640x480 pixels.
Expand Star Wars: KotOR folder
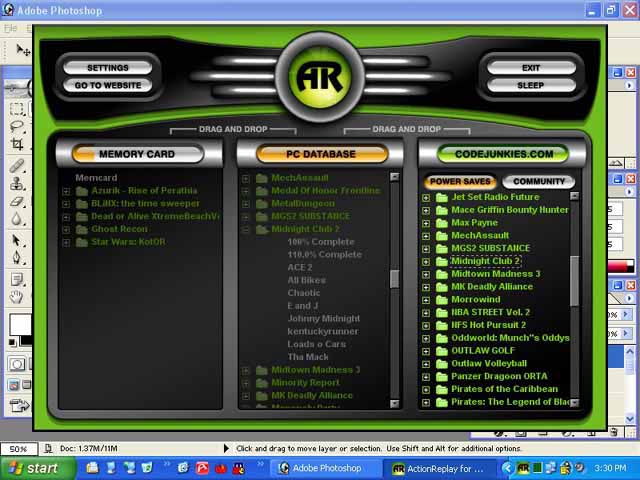coord(66,243)
